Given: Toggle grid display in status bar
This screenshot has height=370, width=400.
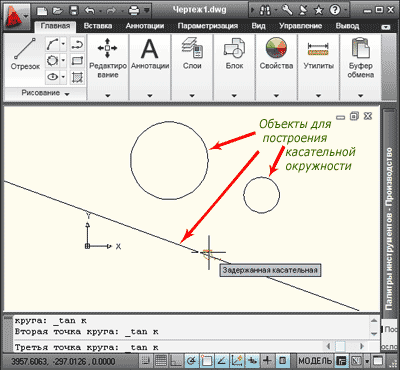Looking at the screenshot, I should tap(161, 361).
